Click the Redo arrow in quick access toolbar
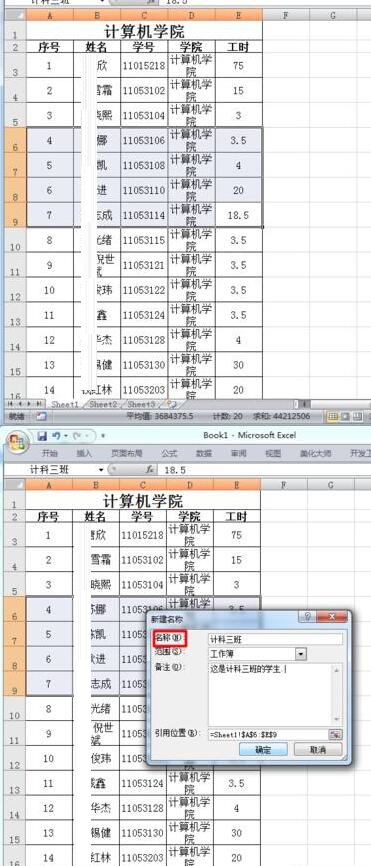371x866 pixels. [76, 436]
